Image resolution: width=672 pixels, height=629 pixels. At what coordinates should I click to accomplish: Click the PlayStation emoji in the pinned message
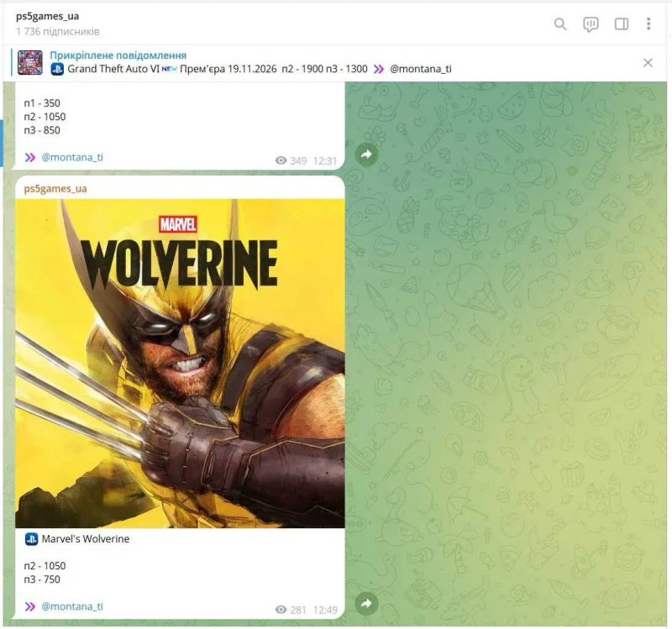point(57,69)
